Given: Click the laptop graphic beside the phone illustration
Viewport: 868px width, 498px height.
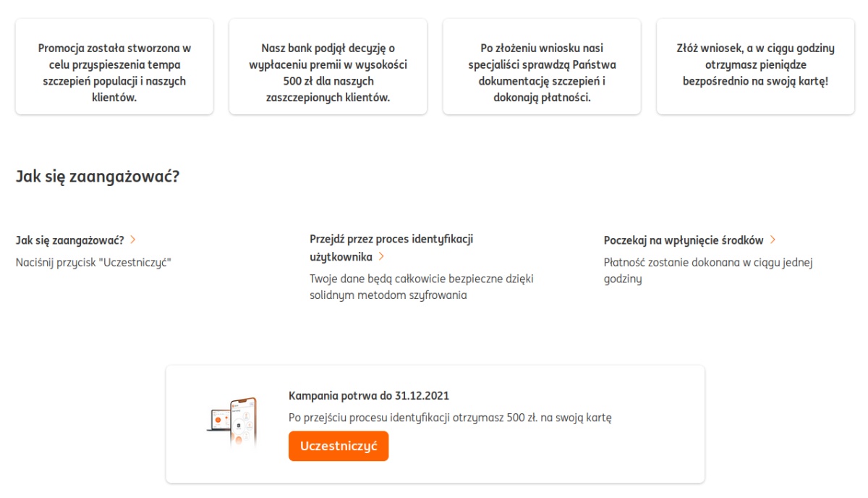Looking at the screenshot, I should 217,421.
